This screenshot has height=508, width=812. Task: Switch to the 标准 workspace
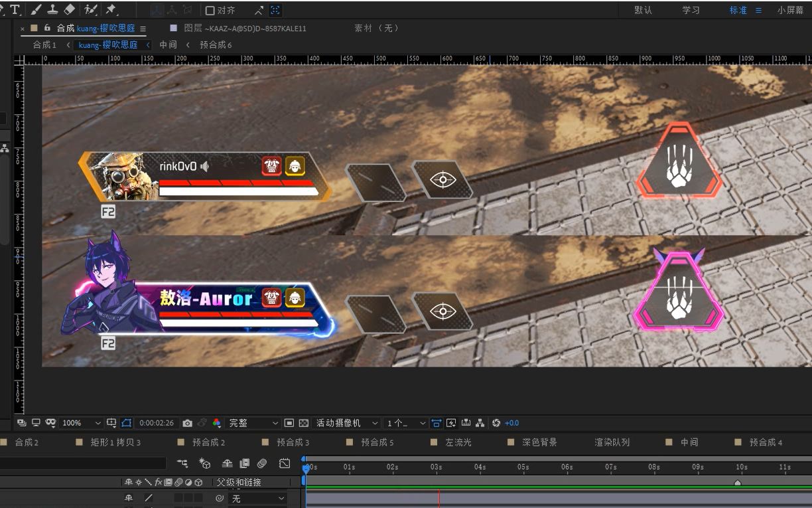[738, 11]
